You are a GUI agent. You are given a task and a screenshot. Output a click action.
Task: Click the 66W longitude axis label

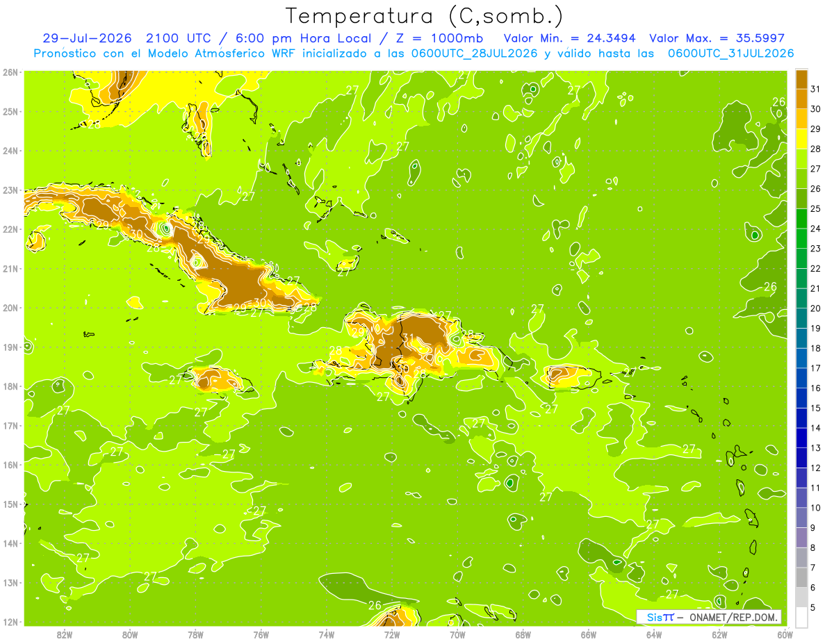[x=588, y=634]
